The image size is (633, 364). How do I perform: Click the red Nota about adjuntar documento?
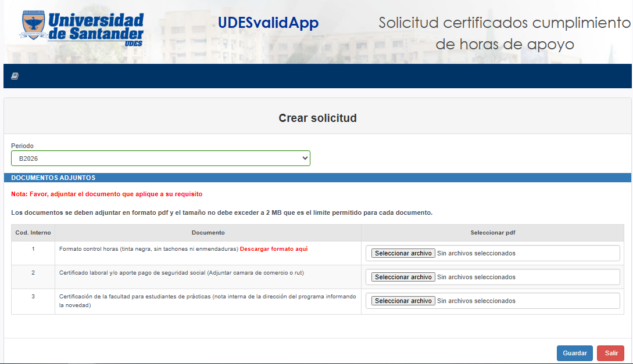point(106,194)
